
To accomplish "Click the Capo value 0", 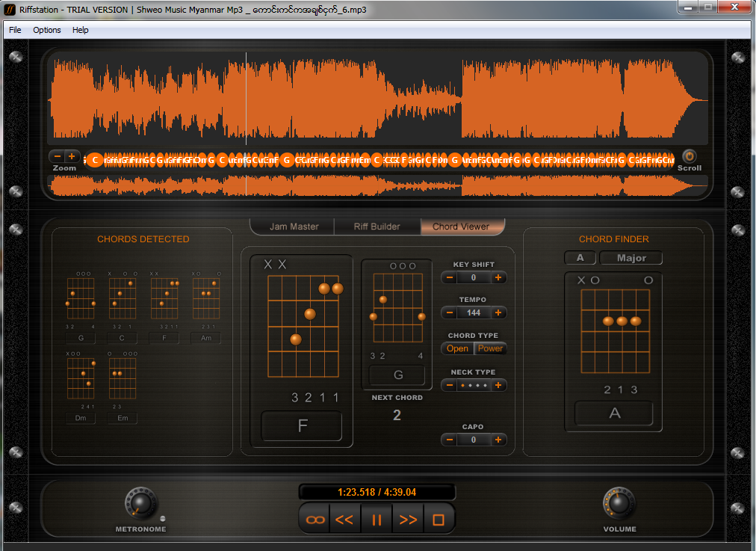I will pos(474,440).
